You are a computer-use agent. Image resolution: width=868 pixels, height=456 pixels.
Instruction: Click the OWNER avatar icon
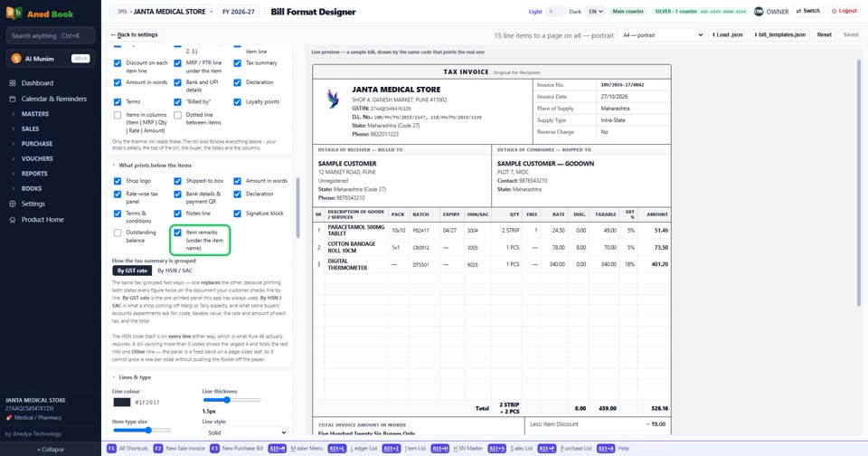(759, 11)
